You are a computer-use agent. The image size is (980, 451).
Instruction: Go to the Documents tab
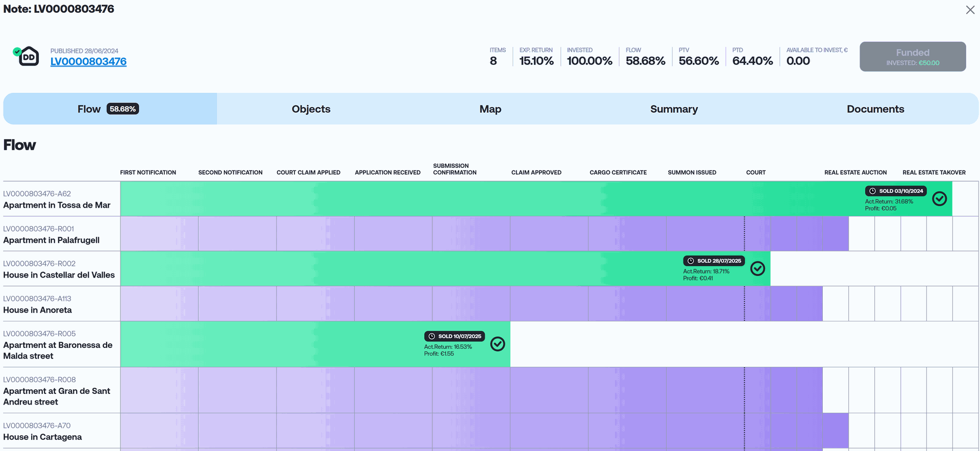[x=875, y=109]
